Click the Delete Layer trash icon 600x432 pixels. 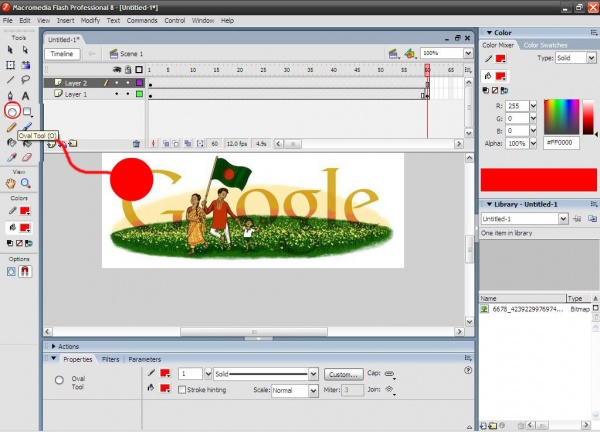[x=136, y=144]
